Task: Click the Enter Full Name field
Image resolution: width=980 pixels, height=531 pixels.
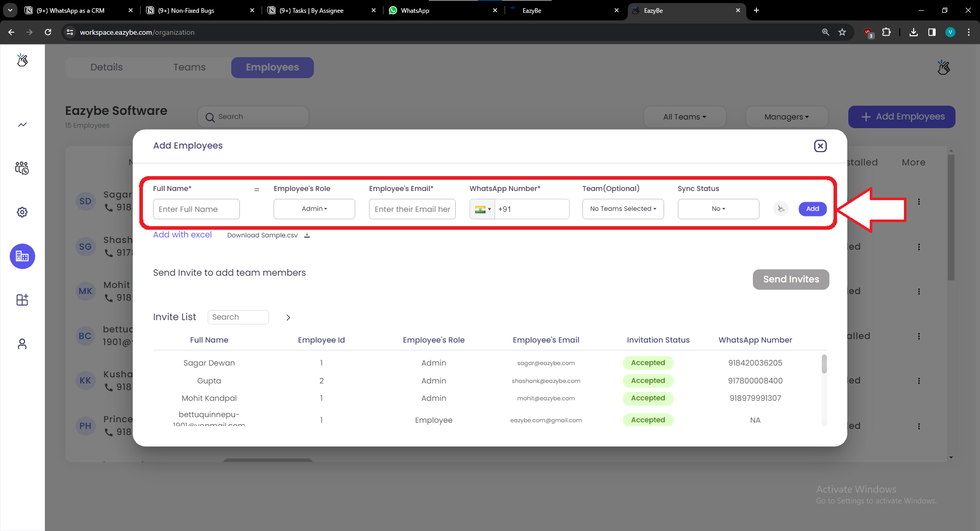Action: (197, 209)
